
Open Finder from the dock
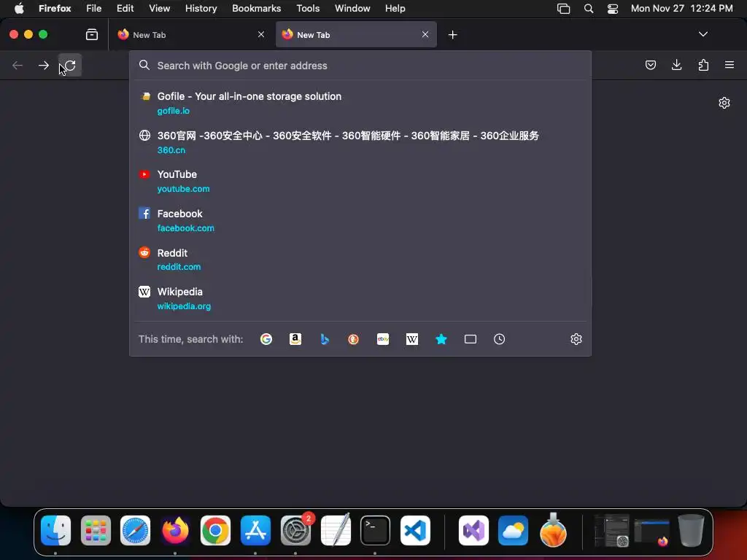55,530
